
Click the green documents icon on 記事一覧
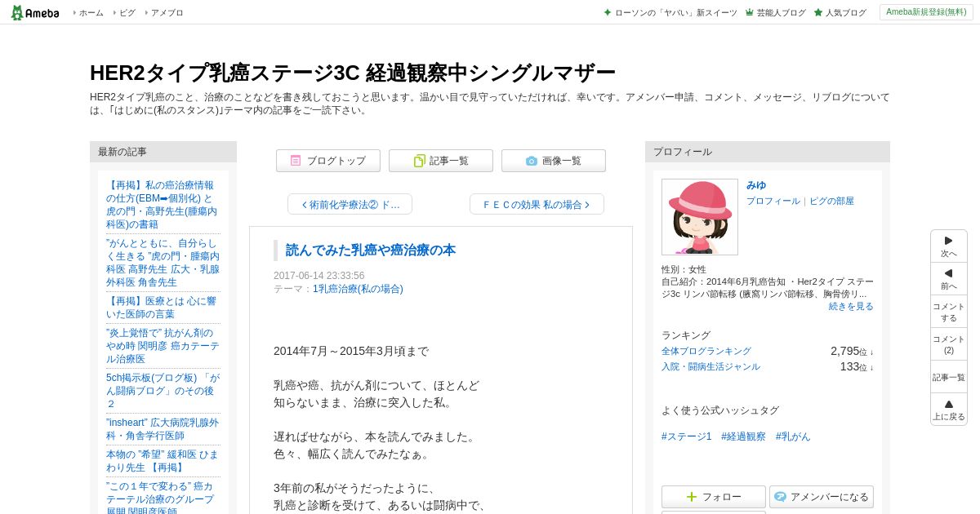tap(419, 161)
